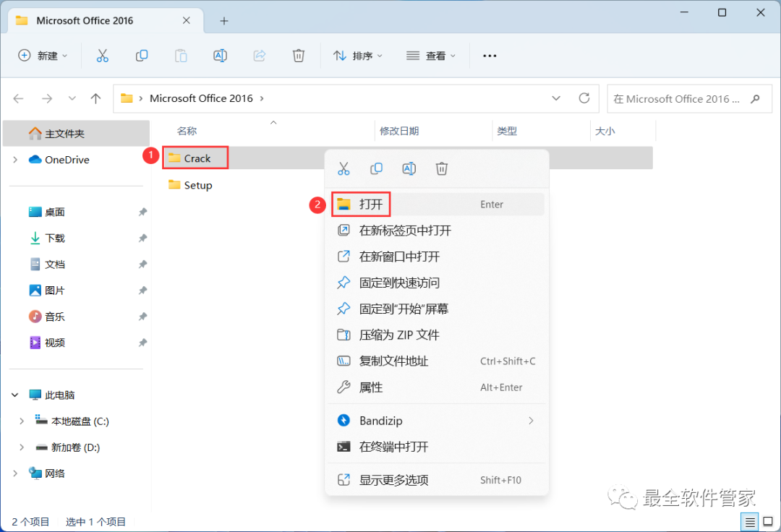Click the Rename icon in the context menu
This screenshot has width=781, height=532.
pos(409,168)
